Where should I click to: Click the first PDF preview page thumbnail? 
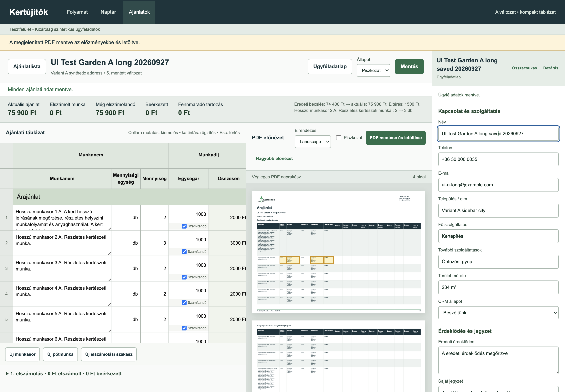click(339, 252)
